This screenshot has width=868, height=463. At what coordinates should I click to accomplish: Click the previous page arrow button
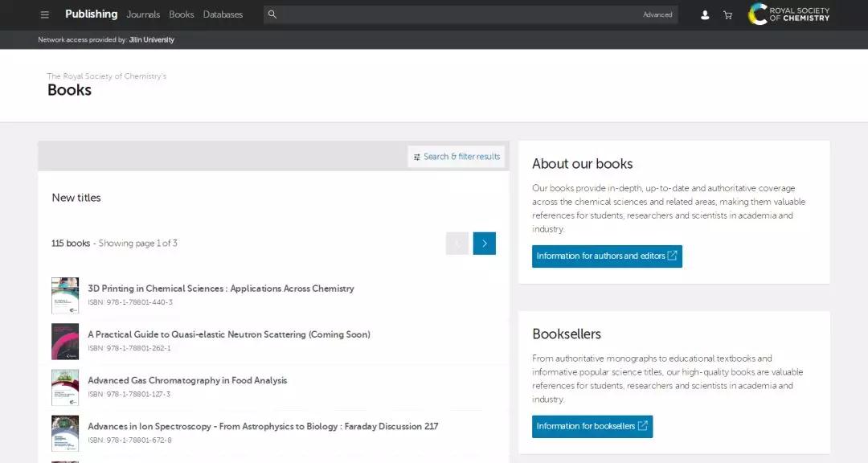coord(457,244)
